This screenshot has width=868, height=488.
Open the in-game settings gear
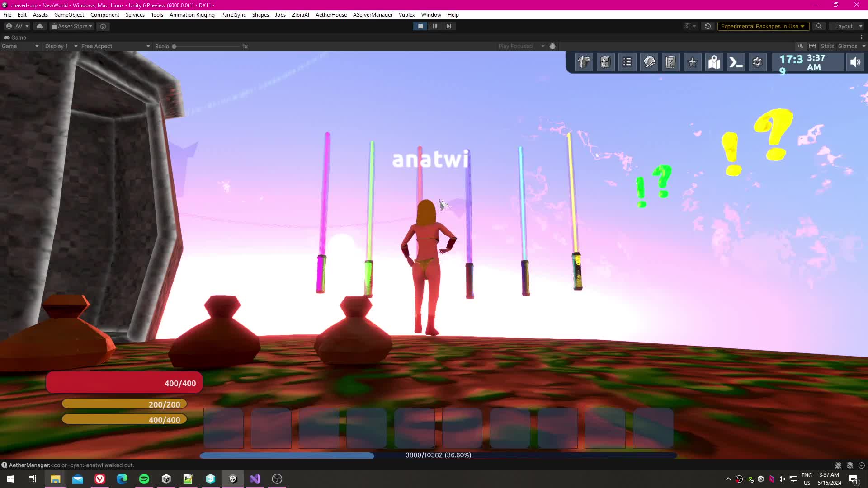tap(757, 62)
